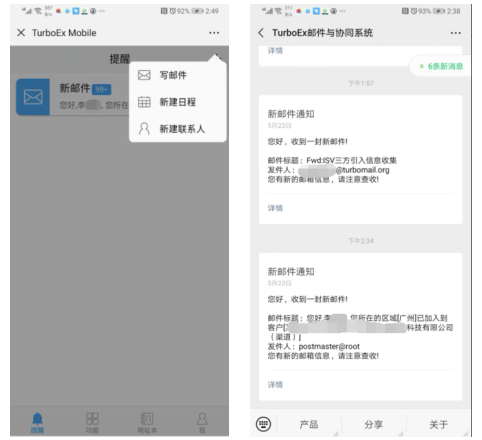Expand the 分享 bottom menu
This screenshot has height=440, width=482.
373,424
